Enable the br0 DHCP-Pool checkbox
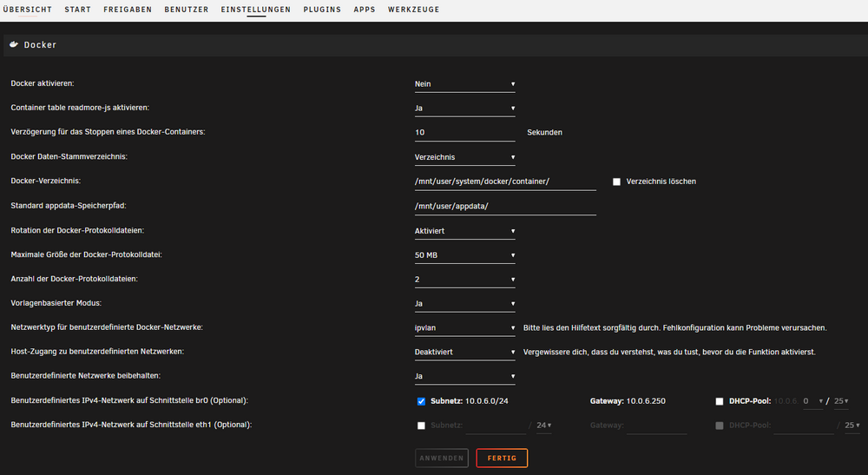Image resolution: width=868 pixels, height=475 pixels. coord(719,401)
